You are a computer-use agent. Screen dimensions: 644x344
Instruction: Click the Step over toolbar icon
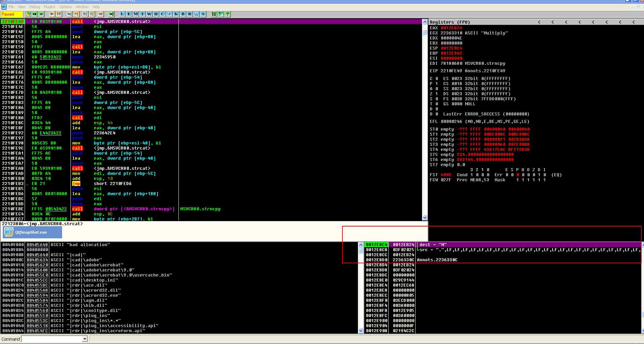click(76, 14)
